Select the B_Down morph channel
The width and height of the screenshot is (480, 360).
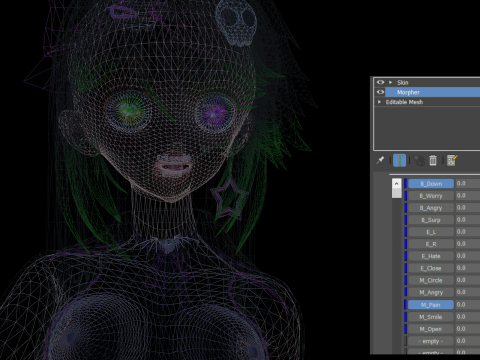click(x=431, y=184)
